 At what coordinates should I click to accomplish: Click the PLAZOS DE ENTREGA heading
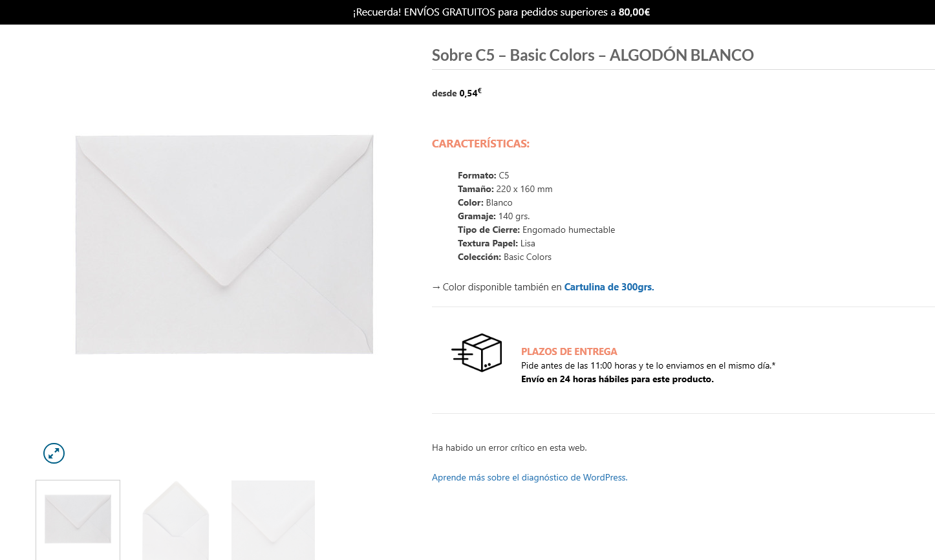point(569,352)
